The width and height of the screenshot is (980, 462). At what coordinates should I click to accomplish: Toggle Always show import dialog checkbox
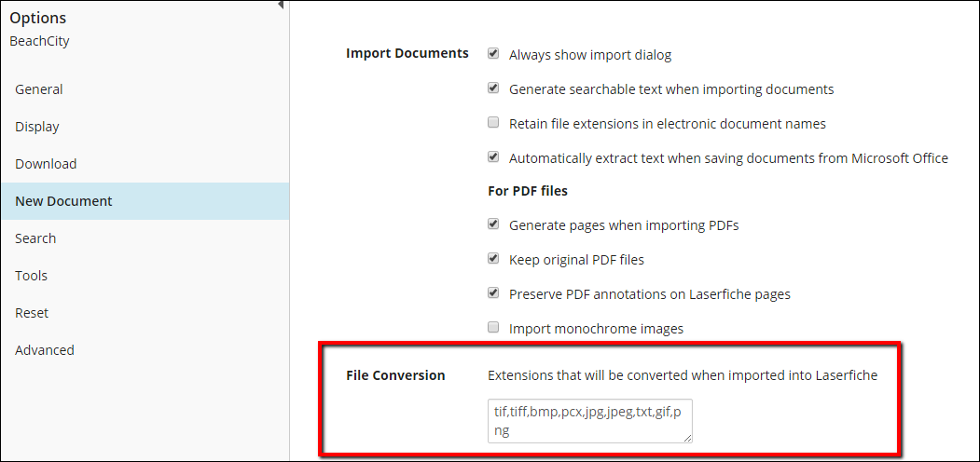[x=493, y=54]
